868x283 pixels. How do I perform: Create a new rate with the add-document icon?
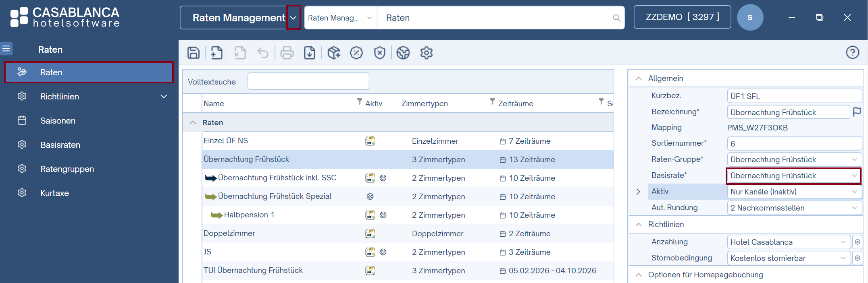(216, 53)
